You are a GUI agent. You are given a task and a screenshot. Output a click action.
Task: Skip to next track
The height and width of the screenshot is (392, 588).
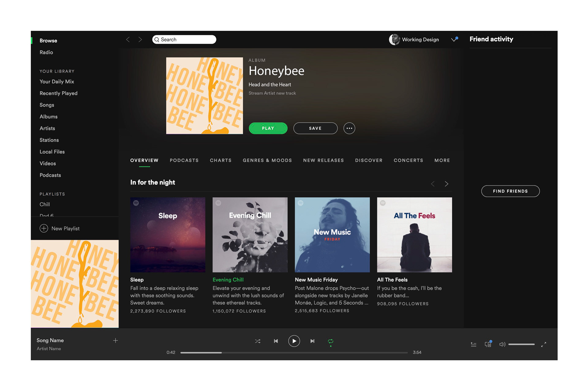tap(312, 341)
